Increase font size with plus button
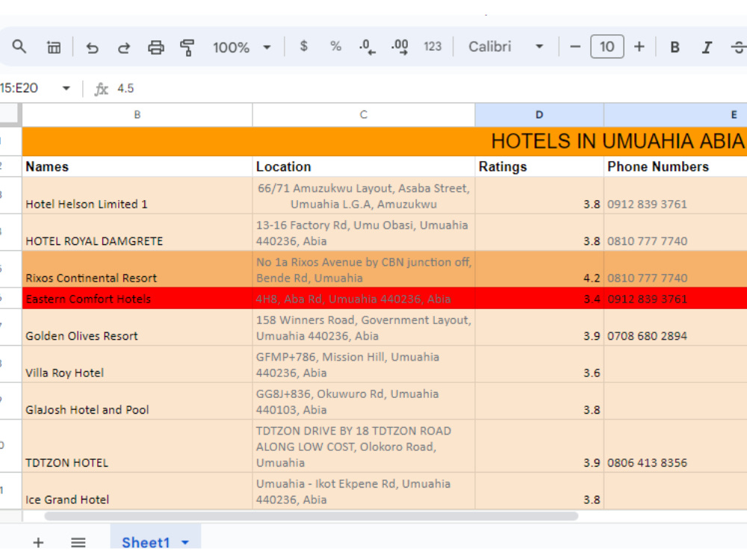The height and width of the screenshot is (560, 747). [639, 46]
